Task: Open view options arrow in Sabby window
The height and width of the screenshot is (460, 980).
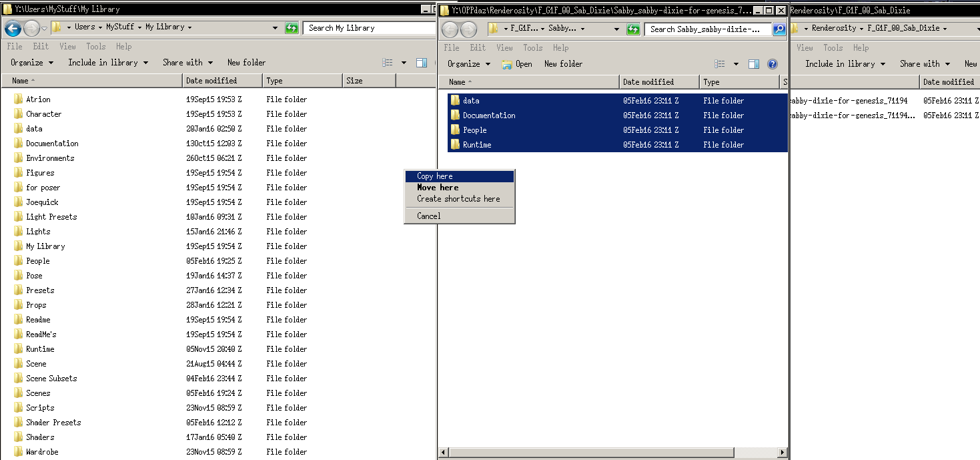Action: tap(736, 64)
